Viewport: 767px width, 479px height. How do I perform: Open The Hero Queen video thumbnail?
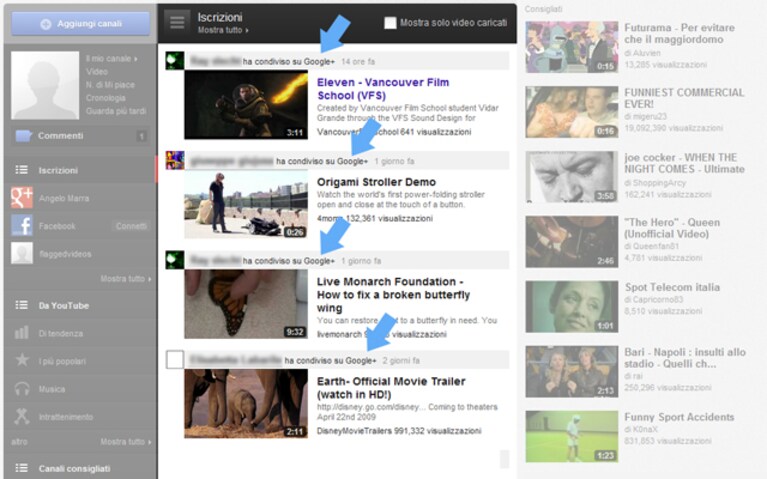(x=572, y=242)
